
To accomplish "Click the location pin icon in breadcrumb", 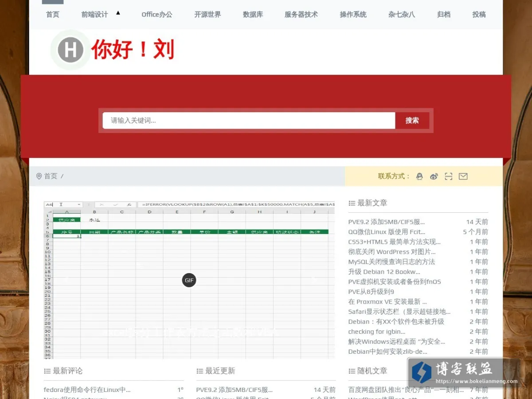I will tap(39, 176).
